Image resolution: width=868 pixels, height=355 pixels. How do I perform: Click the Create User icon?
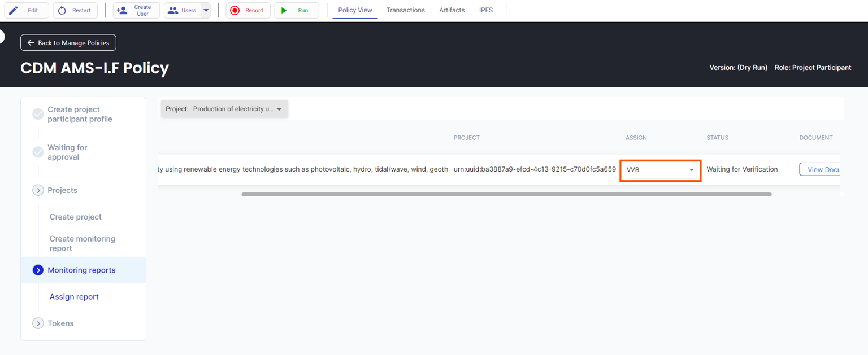(121, 10)
